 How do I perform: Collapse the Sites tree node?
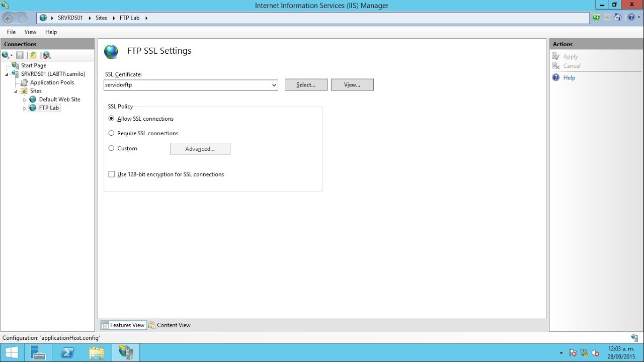coord(16,92)
